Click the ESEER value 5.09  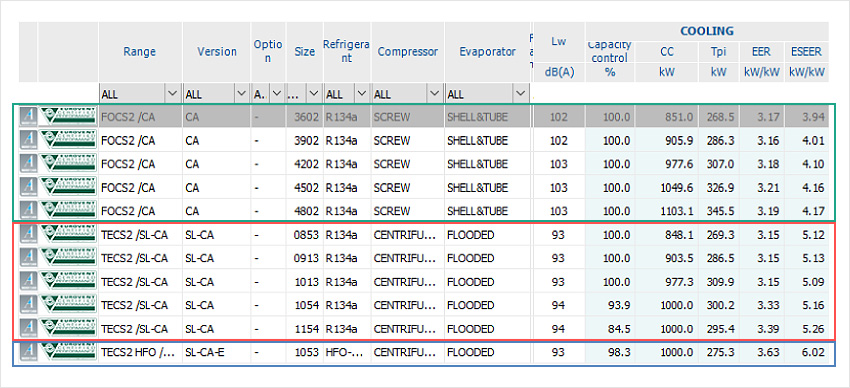[x=806, y=282]
